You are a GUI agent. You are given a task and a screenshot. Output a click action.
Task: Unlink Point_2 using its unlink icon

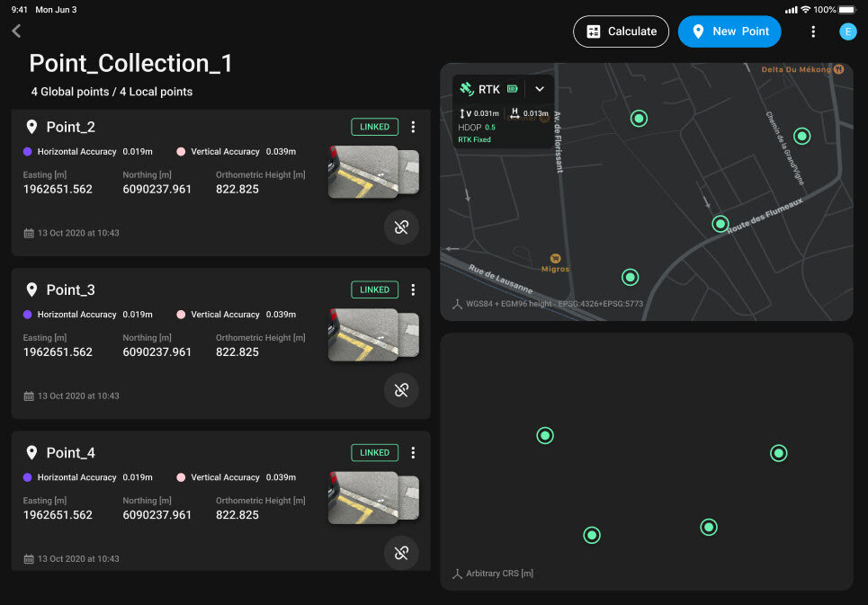point(401,227)
